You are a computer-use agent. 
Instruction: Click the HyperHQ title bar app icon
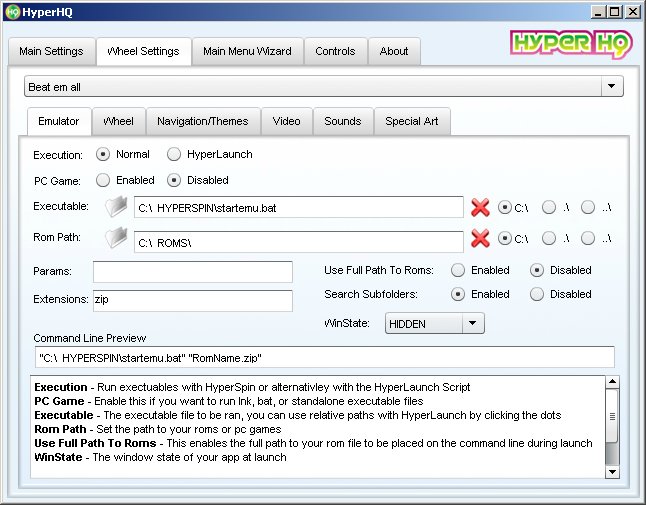[x=13, y=12]
